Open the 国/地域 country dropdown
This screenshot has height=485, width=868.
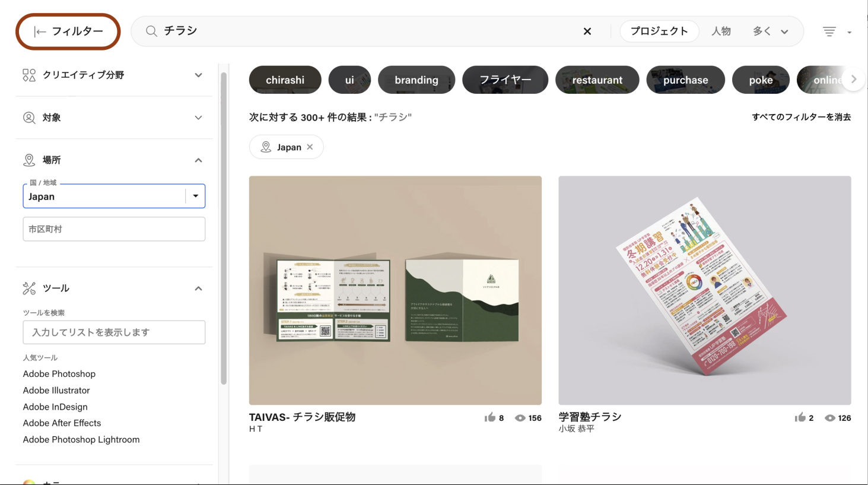point(196,196)
